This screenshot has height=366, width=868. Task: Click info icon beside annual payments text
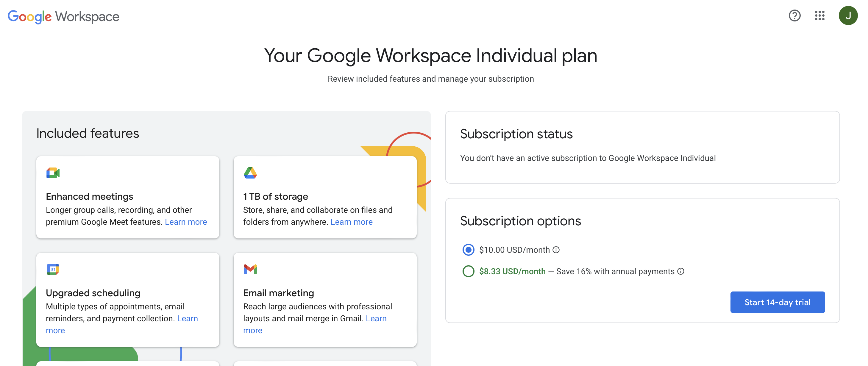click(x=681, y=271)
